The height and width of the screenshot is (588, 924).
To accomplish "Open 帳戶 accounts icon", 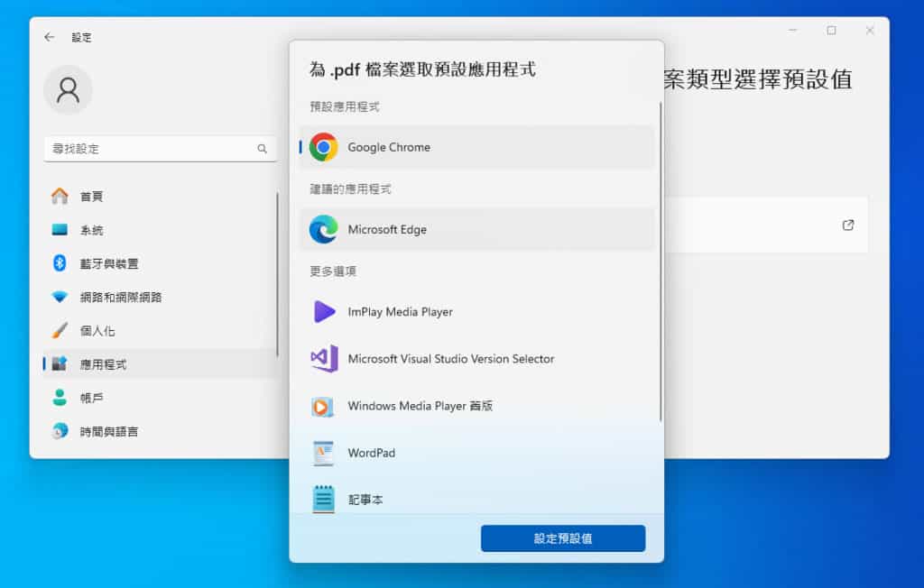I will click(x=60, y=397).
